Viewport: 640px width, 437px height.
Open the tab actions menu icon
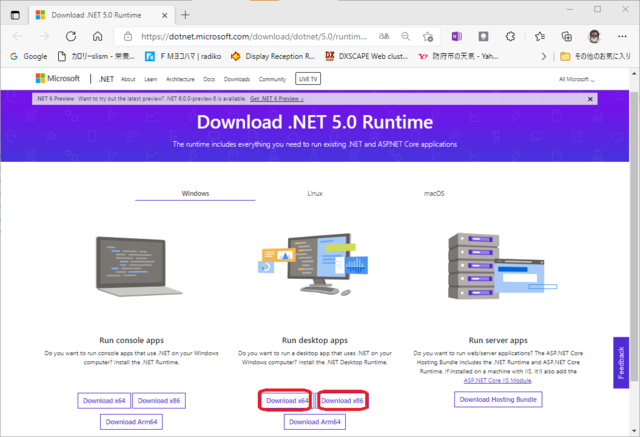coord(15,16)
